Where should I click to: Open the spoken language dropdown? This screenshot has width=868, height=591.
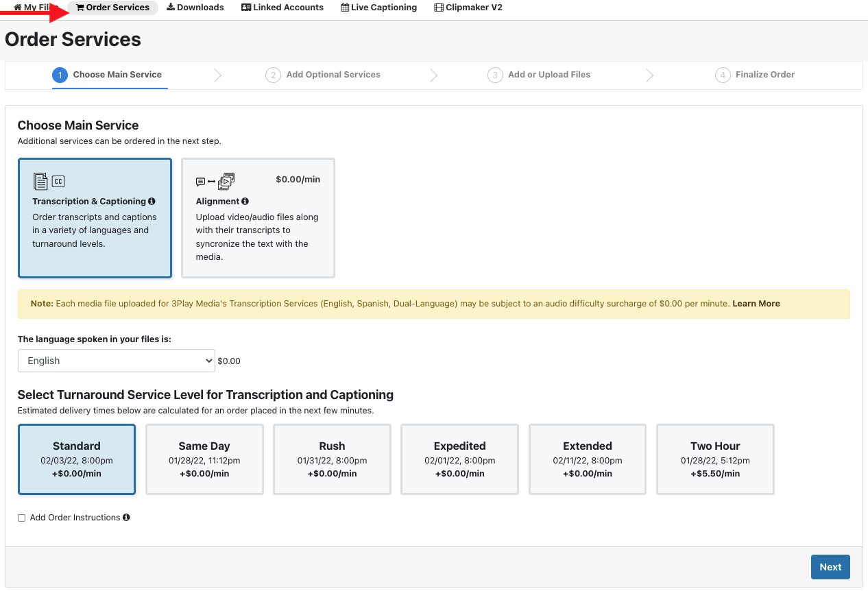(116, 360)
